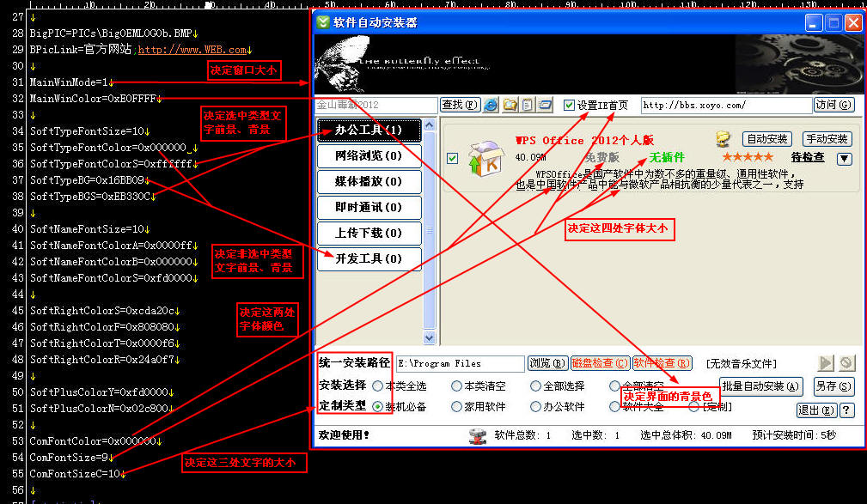Open the http://www.WEB.com link in editor
The width and height of the screenshot is (867, 504).
pos(192,49)
